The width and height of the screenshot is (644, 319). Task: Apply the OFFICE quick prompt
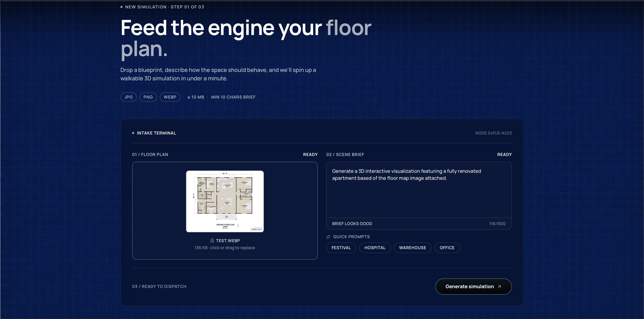[x=447, y=248]
